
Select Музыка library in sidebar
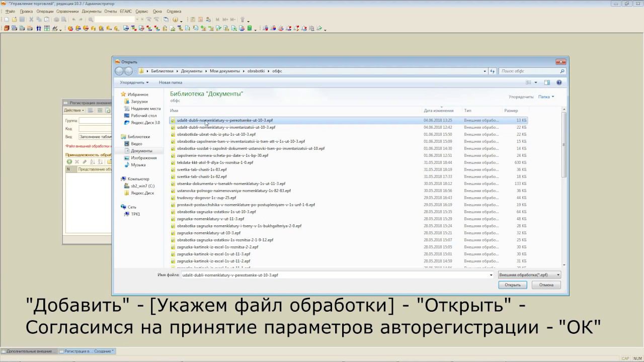138,165
